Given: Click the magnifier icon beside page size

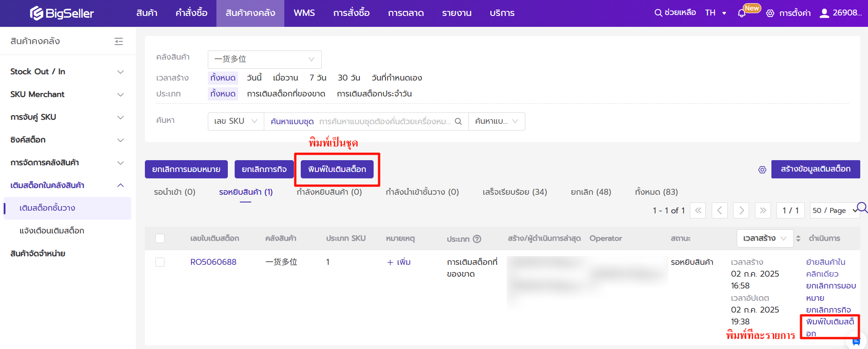Looking at the screenshot, I should click(x=862, y=208).
